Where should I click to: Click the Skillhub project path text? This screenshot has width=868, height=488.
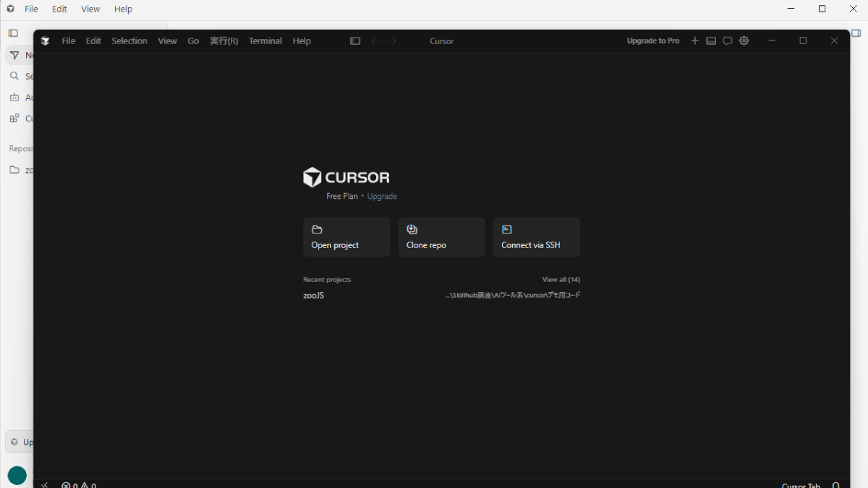pos(512,295)
